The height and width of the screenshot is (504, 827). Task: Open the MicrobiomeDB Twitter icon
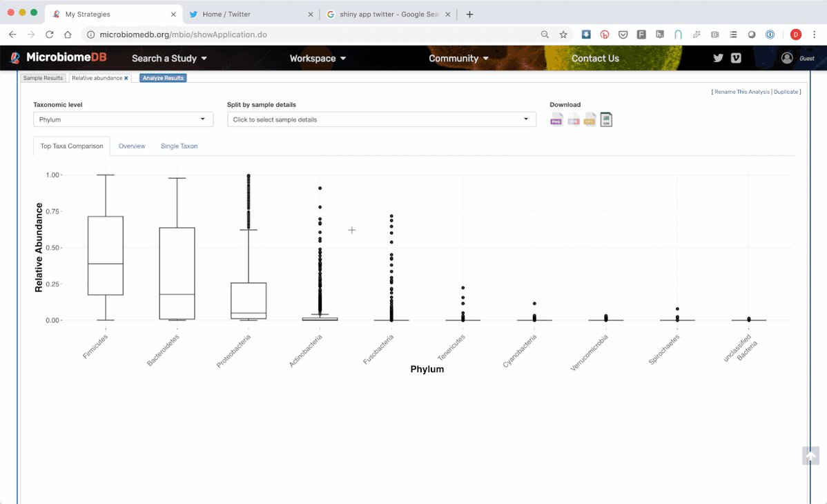[718, 58]
